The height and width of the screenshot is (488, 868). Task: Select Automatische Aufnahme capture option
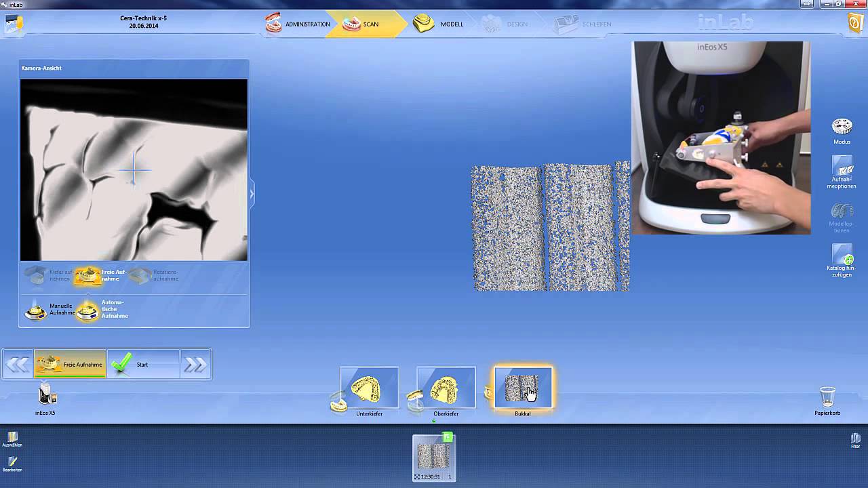102,310
